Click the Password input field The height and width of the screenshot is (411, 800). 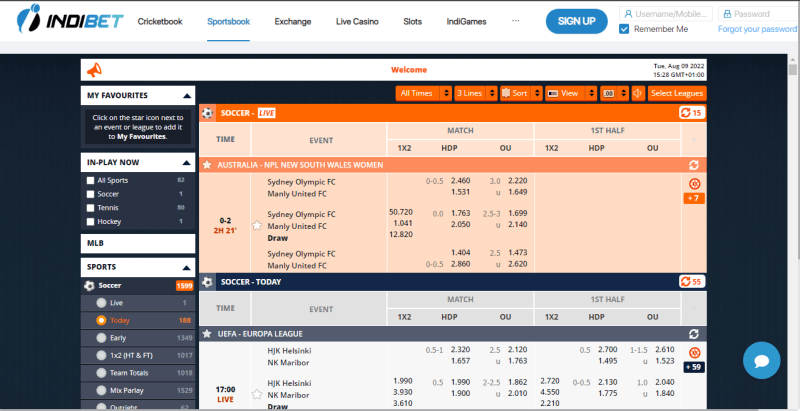click(x=758, y=14)
